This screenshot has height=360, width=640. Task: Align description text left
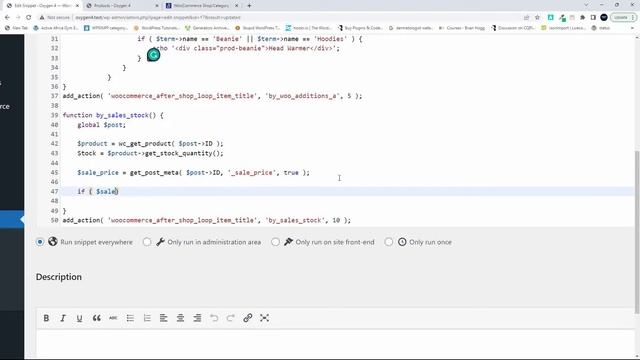coord(164,318)
